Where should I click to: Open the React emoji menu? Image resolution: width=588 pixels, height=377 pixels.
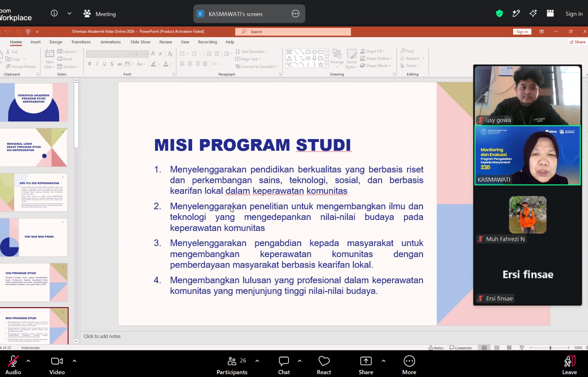click(x=324, y=365)
